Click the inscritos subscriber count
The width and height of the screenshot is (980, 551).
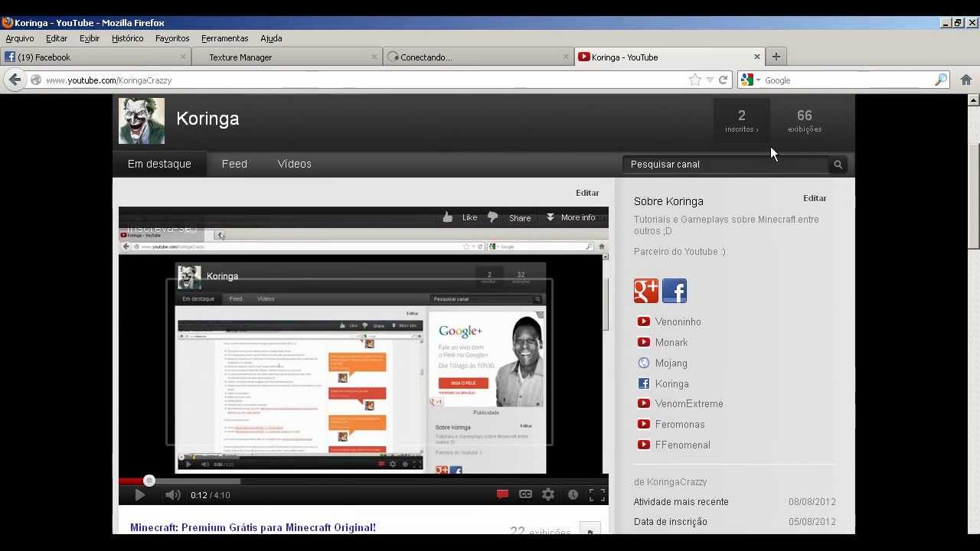pos(742,121)
